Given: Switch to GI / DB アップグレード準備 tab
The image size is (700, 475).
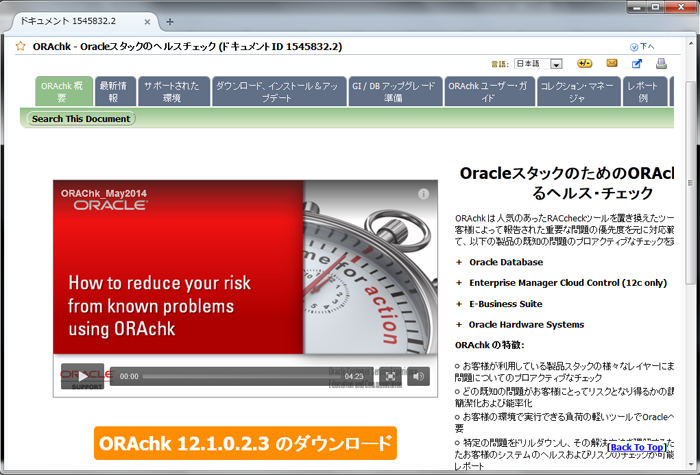Looking at the screenshot, I should point(395,92).
